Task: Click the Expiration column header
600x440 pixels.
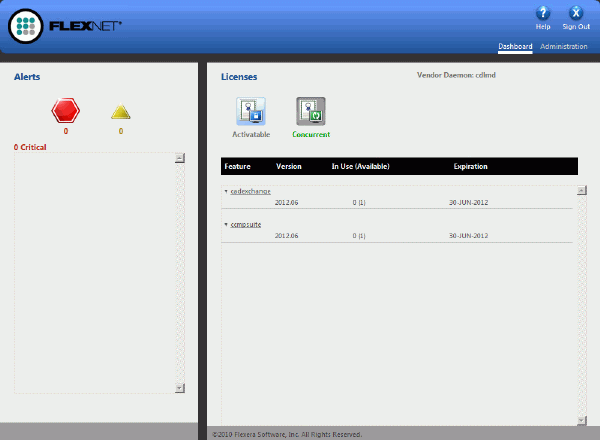Action: coord(470,166)
